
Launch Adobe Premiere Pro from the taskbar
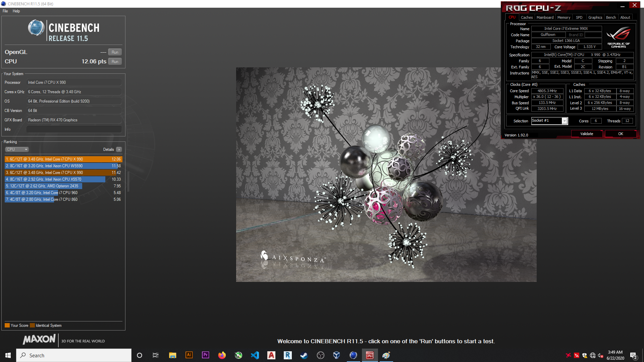tap(205, 355)
